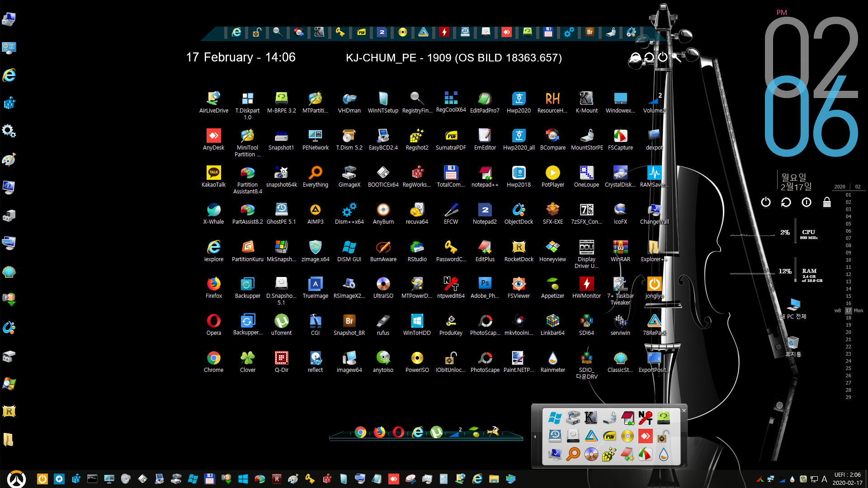Click the Br icon in top dock

tap(590, 32)
